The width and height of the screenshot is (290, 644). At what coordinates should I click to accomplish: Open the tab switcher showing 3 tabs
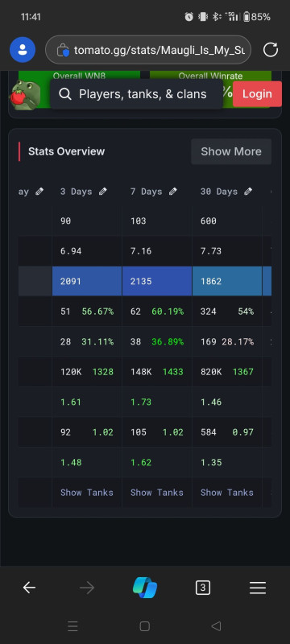(x=202, y=588)
